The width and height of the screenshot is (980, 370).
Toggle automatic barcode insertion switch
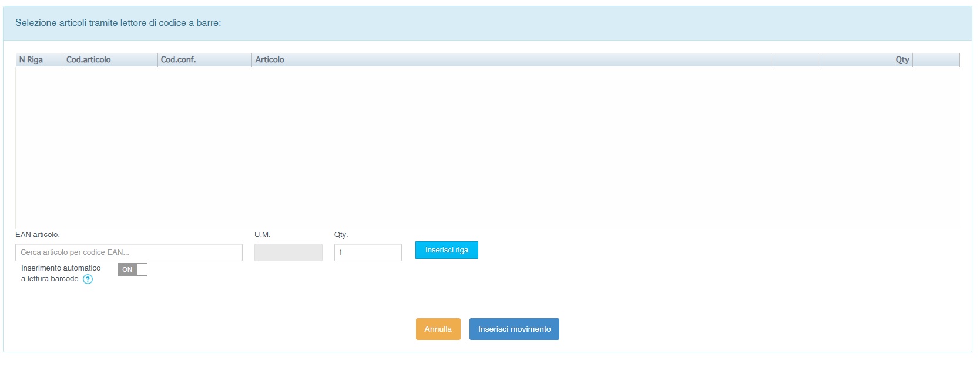[132, 269]
